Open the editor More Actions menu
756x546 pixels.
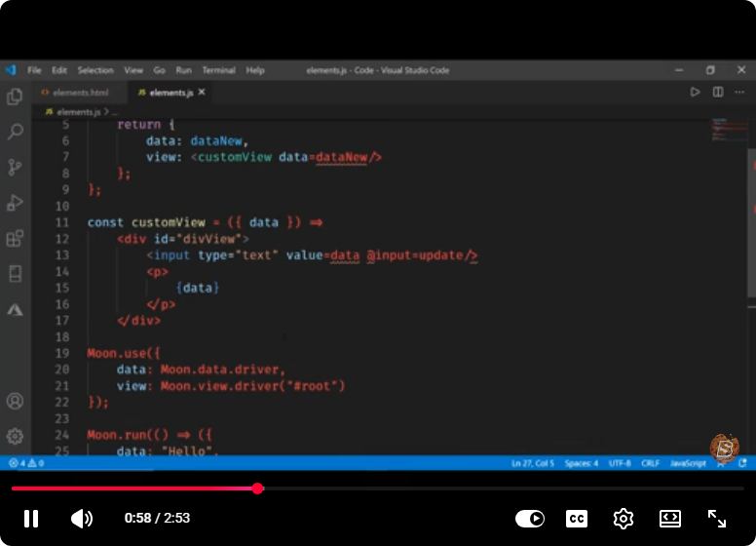tap(739, 92)
